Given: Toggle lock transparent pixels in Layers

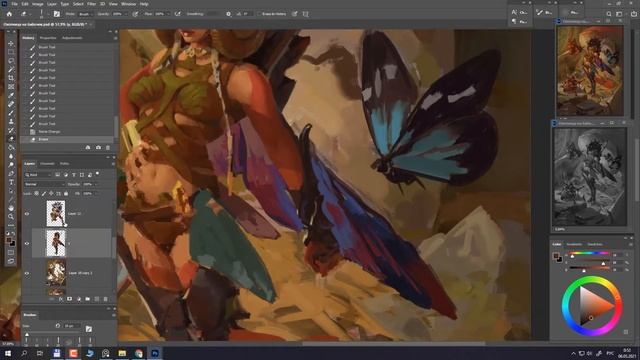Looking at the screenshot, I should click(x=36, y=193).
